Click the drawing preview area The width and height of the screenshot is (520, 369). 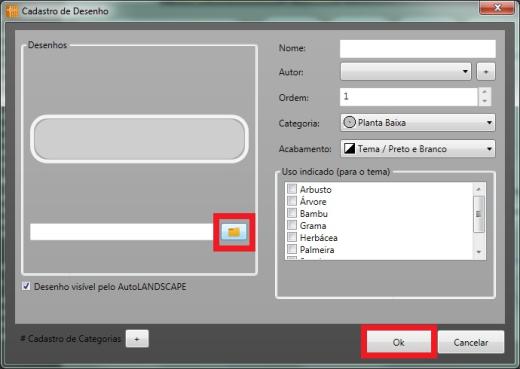coord(139,139)
